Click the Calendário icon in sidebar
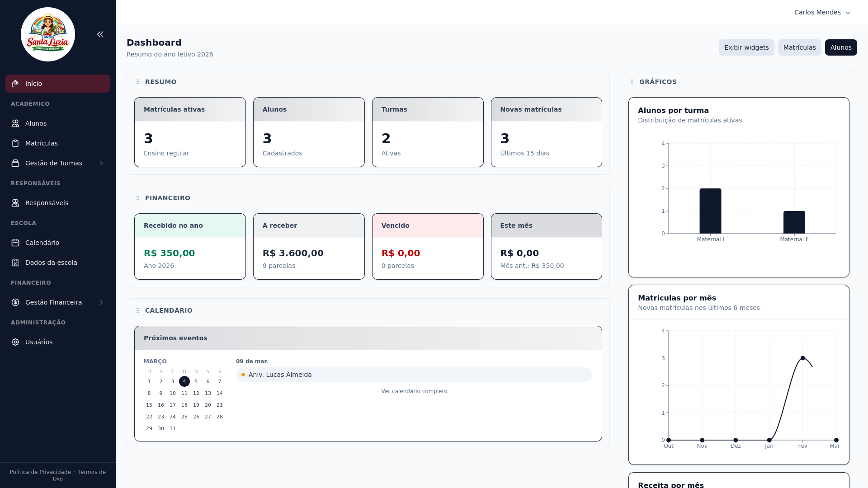The width and height of the screenshot is (868, 488). tap(15, 243)
